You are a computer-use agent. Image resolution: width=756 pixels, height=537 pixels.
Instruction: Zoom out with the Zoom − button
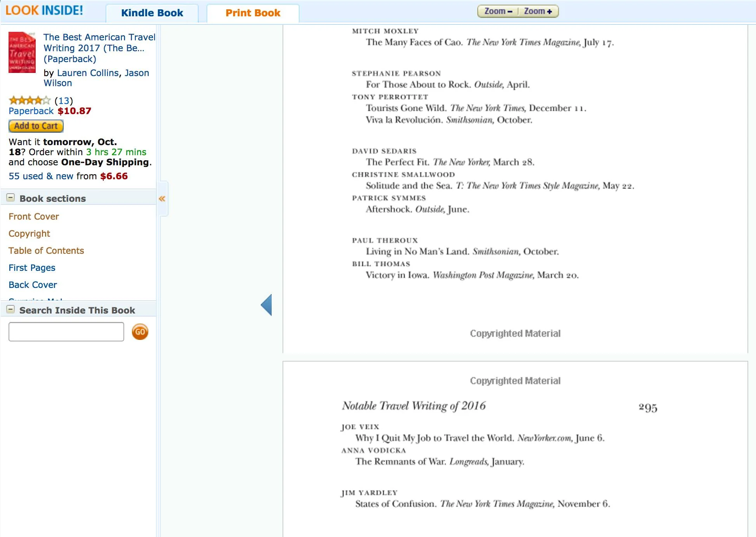point(498,11)
